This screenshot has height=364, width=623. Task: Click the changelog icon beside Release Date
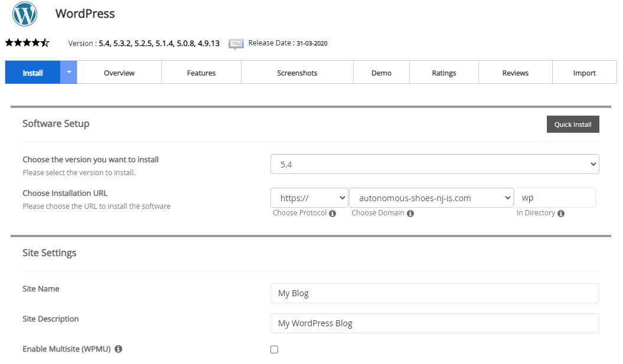coord(236,44)
